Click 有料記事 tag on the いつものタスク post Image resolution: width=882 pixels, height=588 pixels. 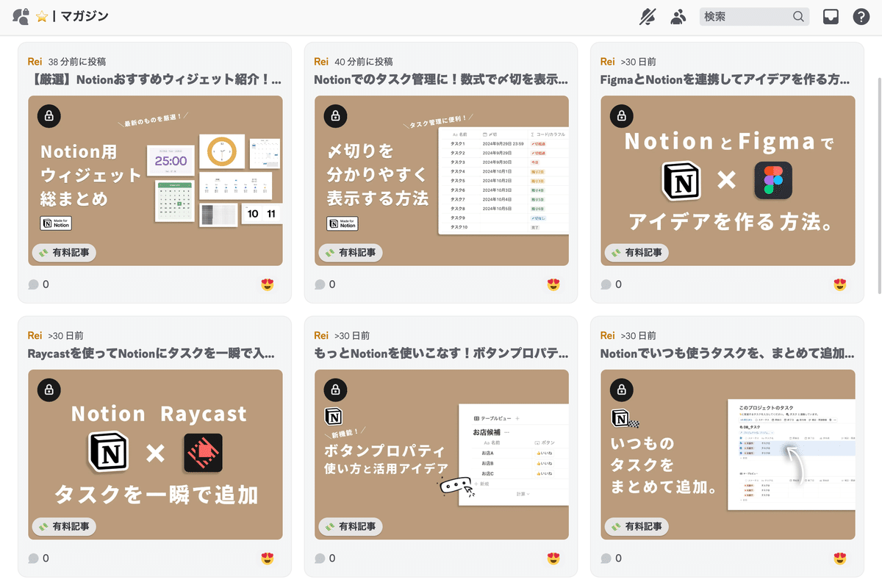coord(637,526)
